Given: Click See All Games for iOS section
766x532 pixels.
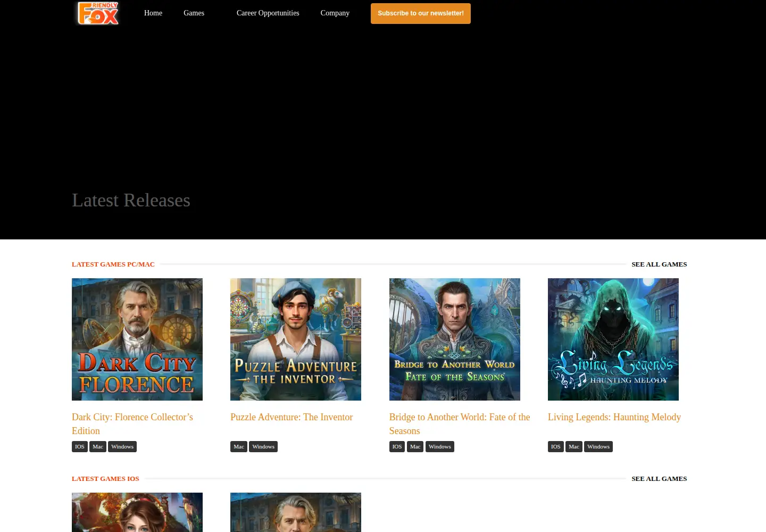Looking at the screenshot, I should click(659, 478).
